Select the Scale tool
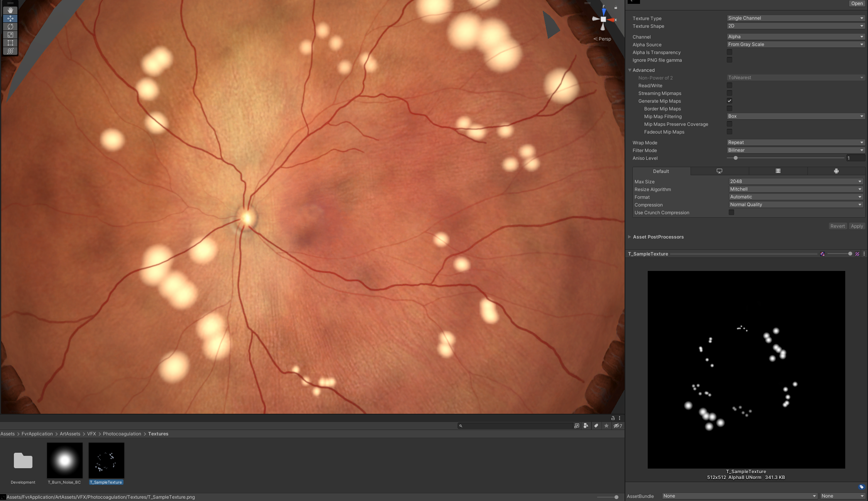The image size is (868, 501). coord(10,35)
